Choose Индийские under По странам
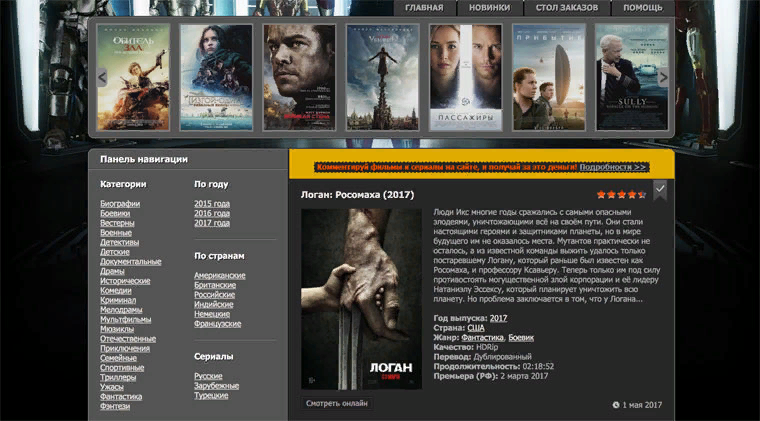 click(214, 304)
